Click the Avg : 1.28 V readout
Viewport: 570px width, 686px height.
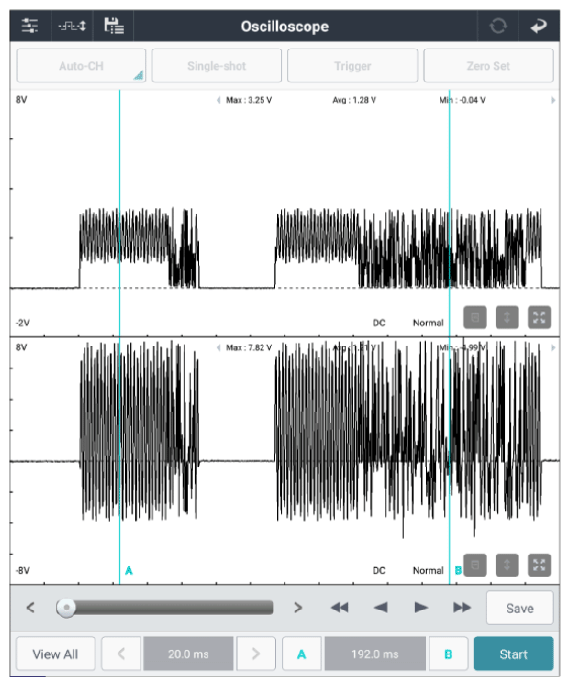[x=354, y=100]
